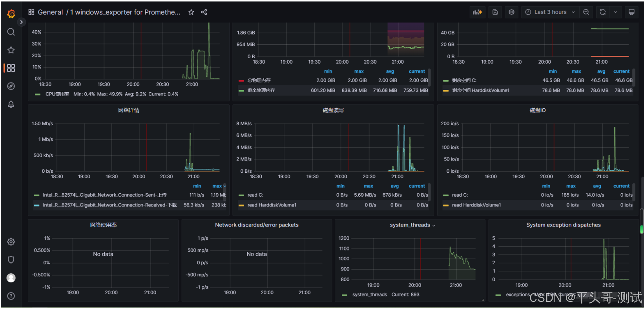Open the user profile avatar
Image resolution: width=644 pixels, height=309 pixels.
[x=11, y=278]
